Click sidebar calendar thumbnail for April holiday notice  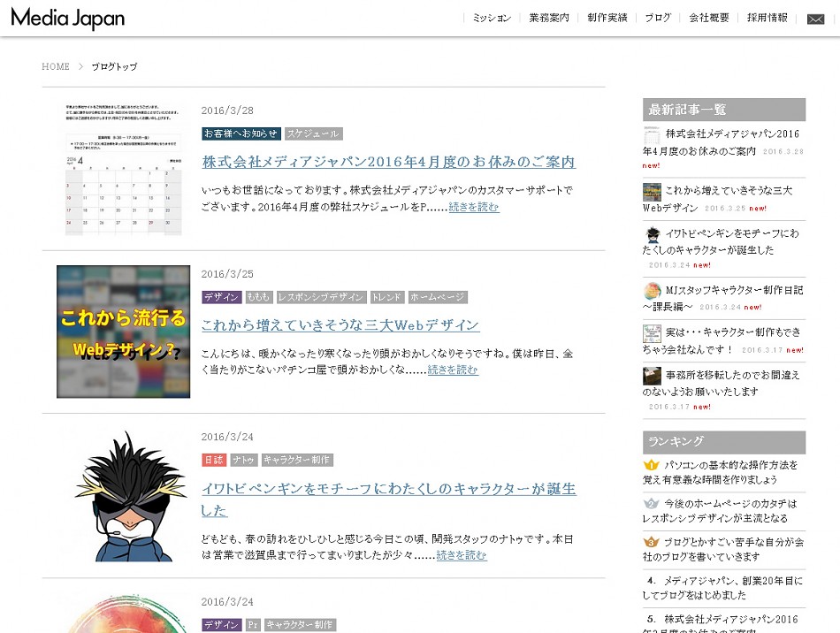click(652, 135)
